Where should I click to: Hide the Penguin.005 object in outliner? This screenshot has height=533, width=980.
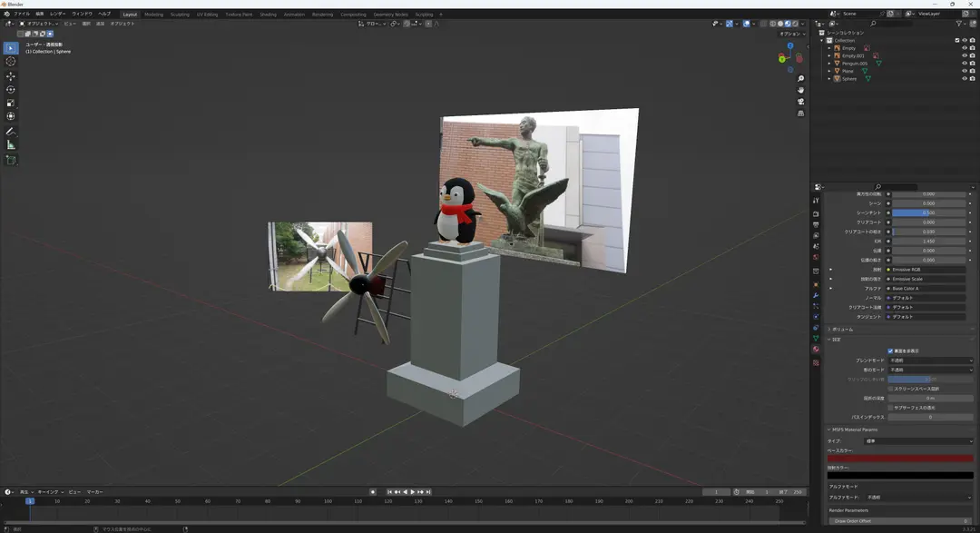tap(965, 64)
